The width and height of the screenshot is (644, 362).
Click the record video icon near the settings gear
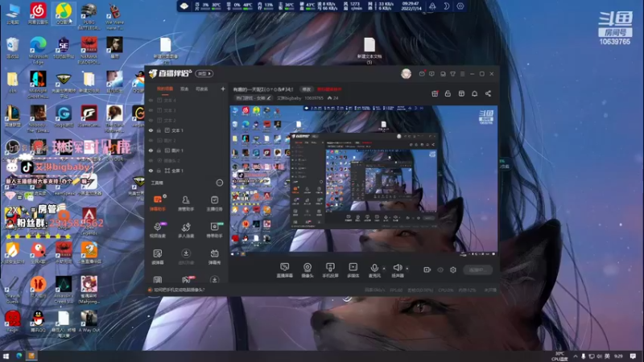(427, 269)
